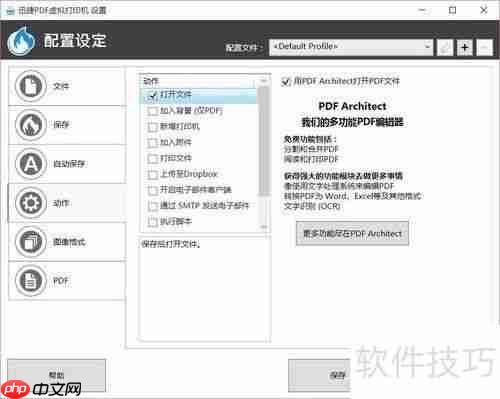
Task: Click the action list scroll-down arrow
Action: (264, 227)
